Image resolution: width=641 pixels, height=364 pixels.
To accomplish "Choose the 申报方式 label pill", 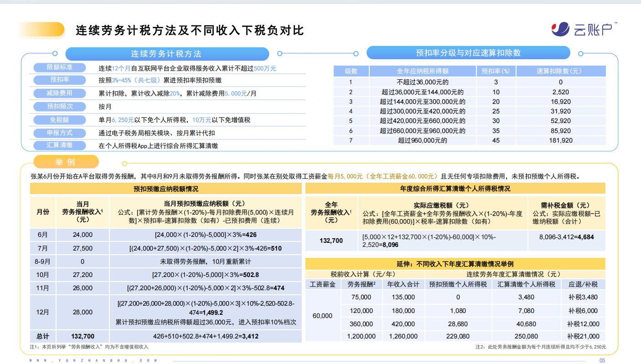I will (x=59, y=133).
